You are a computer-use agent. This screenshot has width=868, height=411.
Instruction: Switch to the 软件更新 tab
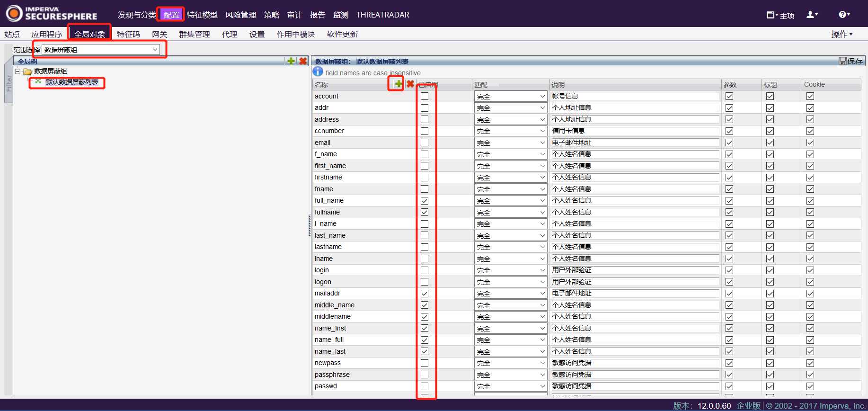click(342, 34)
